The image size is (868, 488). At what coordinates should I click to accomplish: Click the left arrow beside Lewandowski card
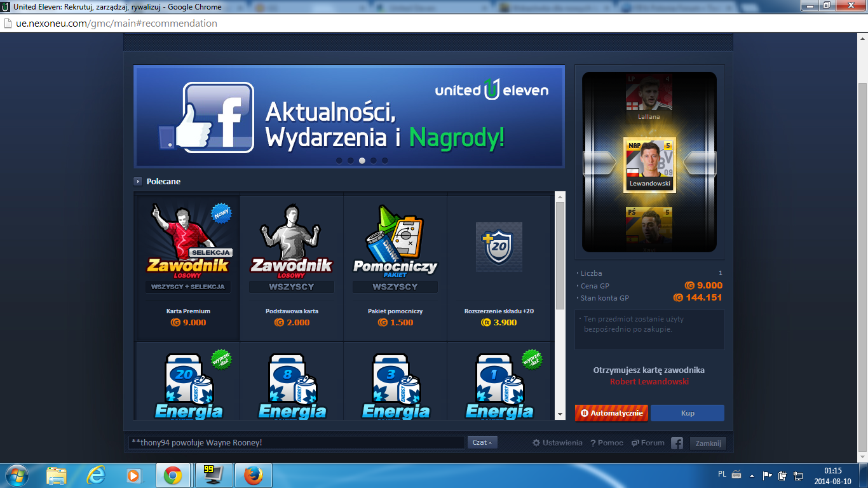[x=599, y=163]
